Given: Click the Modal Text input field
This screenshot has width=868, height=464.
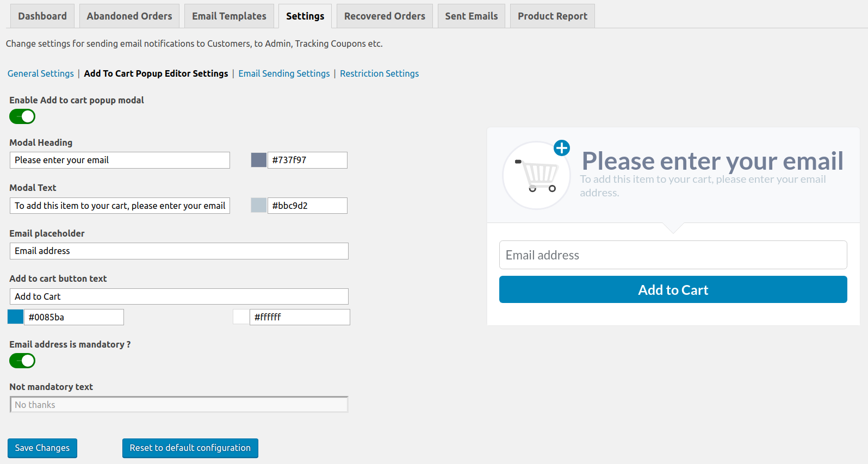Looking at the screenshot, I should 120,206.
